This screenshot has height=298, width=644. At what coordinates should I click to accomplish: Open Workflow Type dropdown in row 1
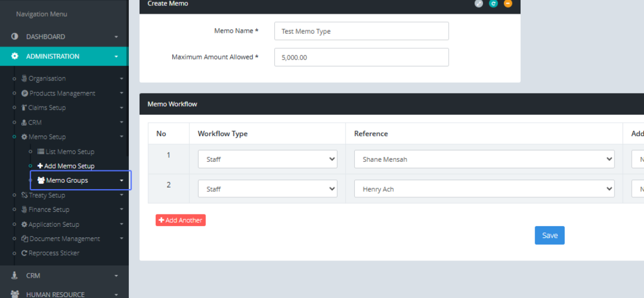point(267,159)
